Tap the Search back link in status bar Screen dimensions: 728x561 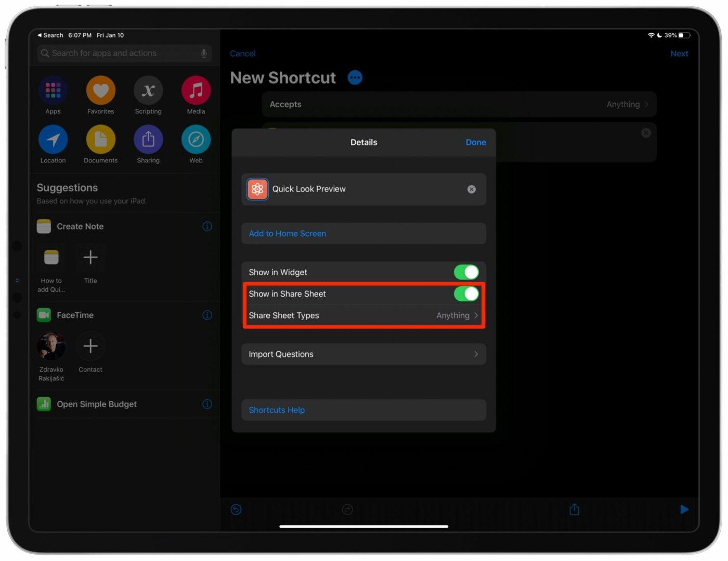[x=50, y=35]
